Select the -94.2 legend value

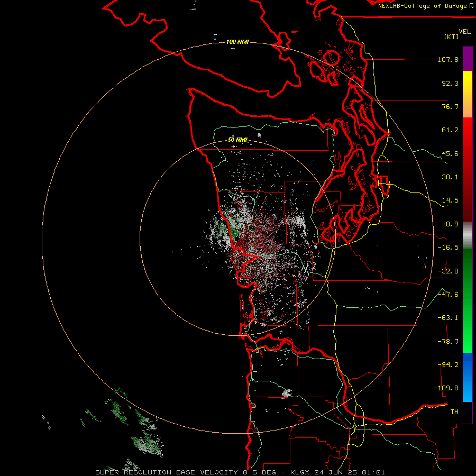448,365
